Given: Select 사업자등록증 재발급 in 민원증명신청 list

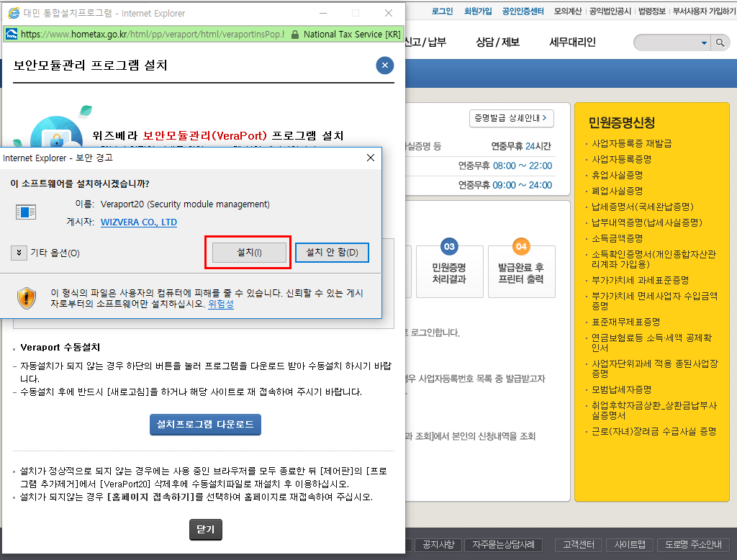Looking at the screenshot, I should coord(632,143).
